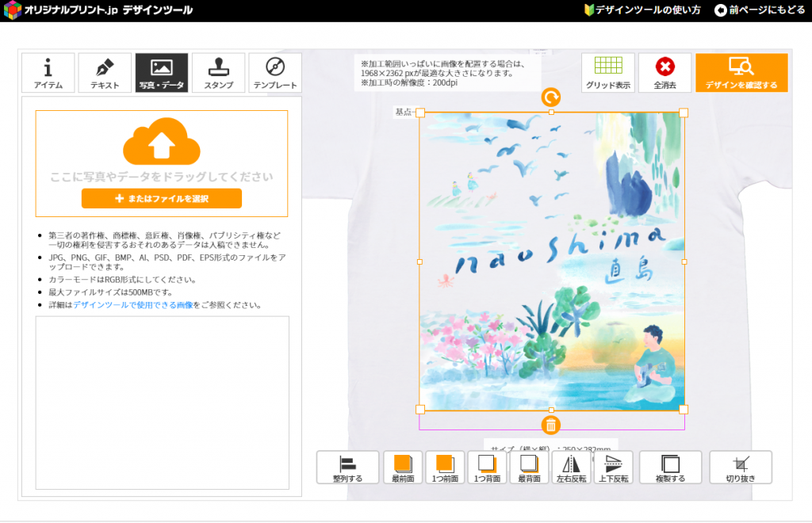Switch to the テンプレート tab
Viewport: 812px width, 523px height.
pyautogui.click(x=275, y=72)
